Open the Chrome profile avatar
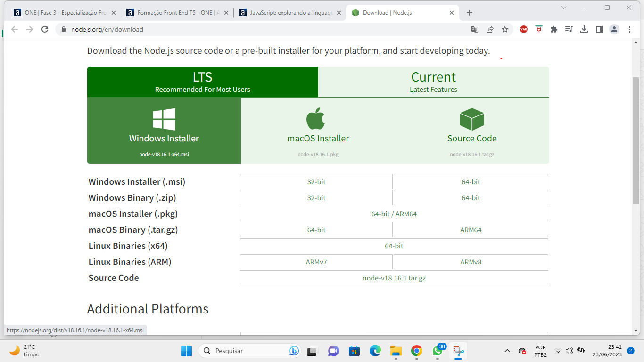644x362 pixels. 614,29
